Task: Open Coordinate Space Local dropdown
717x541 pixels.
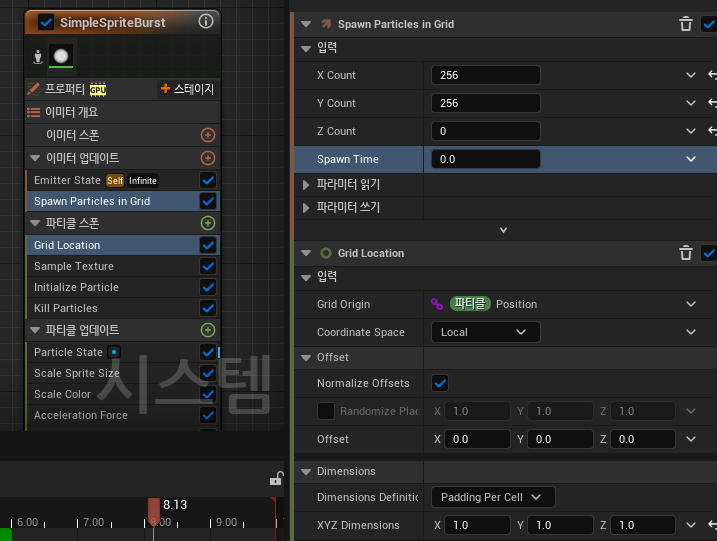Action: pos(486,332)
